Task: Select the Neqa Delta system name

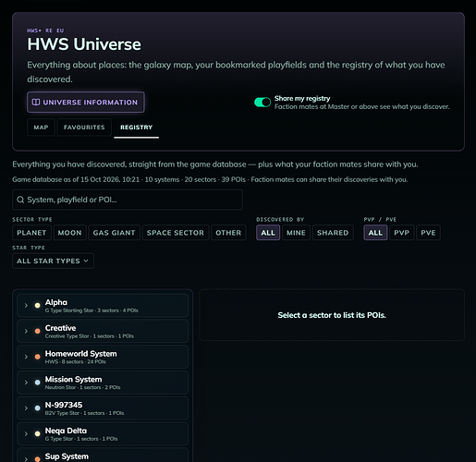Action: (66, 431)
